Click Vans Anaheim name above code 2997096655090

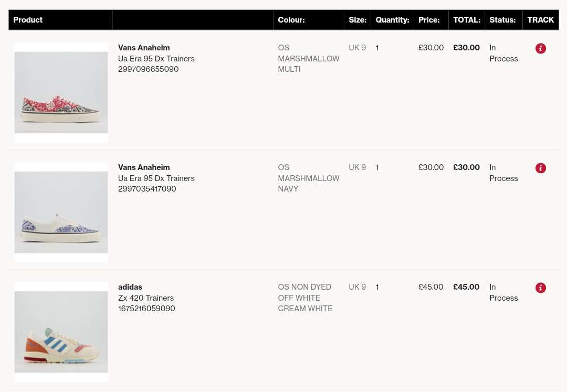[x=144, y=48]
